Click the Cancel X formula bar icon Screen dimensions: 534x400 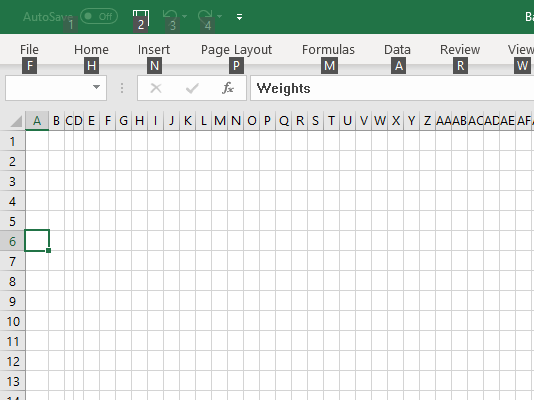[156, 88]
